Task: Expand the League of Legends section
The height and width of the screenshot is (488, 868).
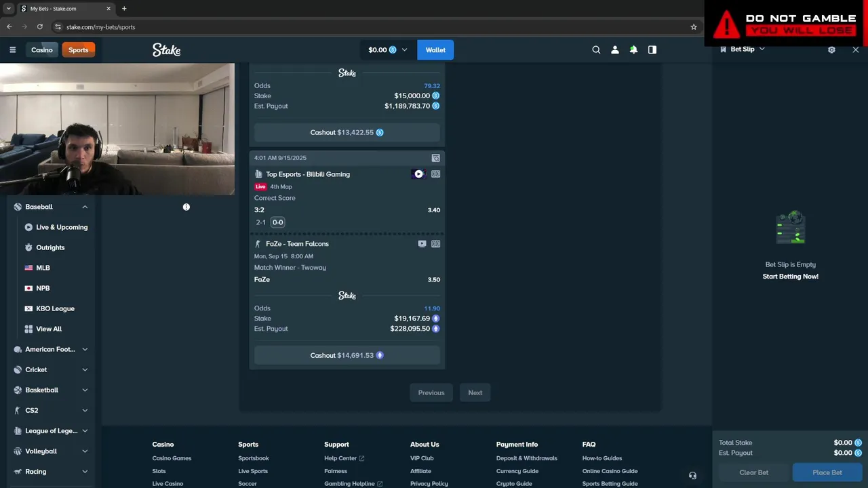Action: 85,430
